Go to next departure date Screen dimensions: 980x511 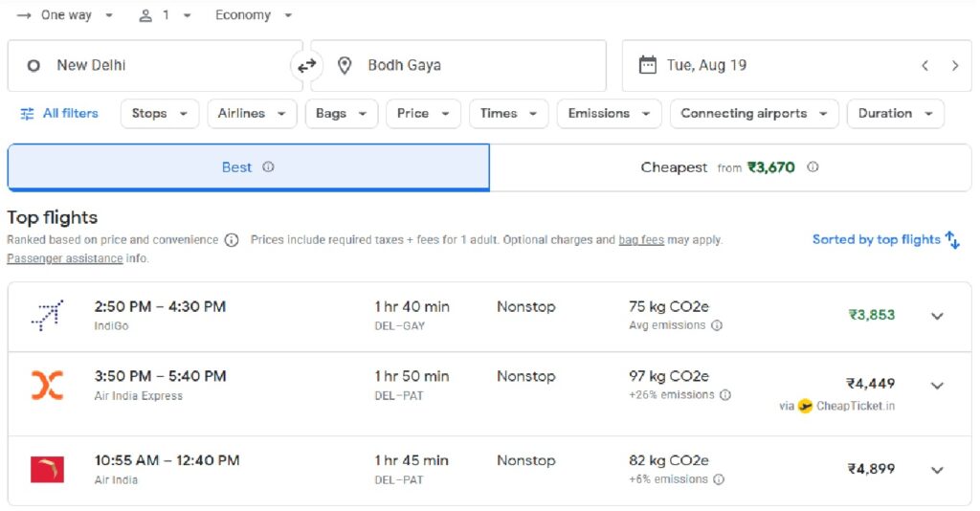tap(954, 66)
